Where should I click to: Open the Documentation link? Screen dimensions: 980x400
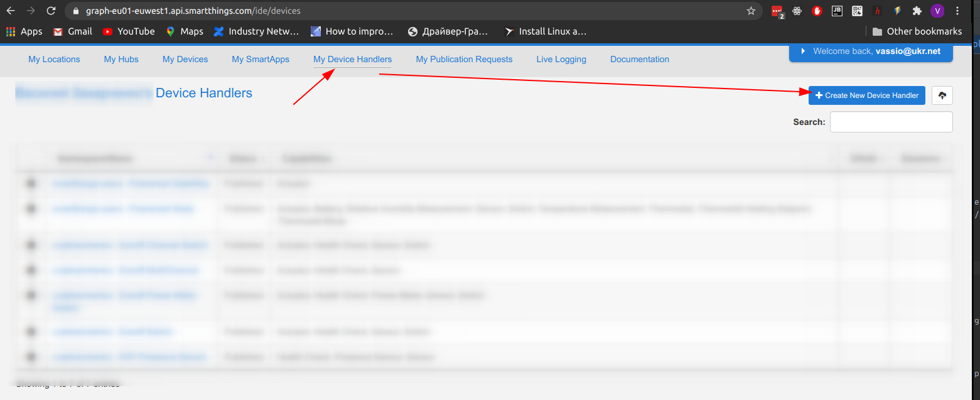pyautogui.click(x=640, y=59)
